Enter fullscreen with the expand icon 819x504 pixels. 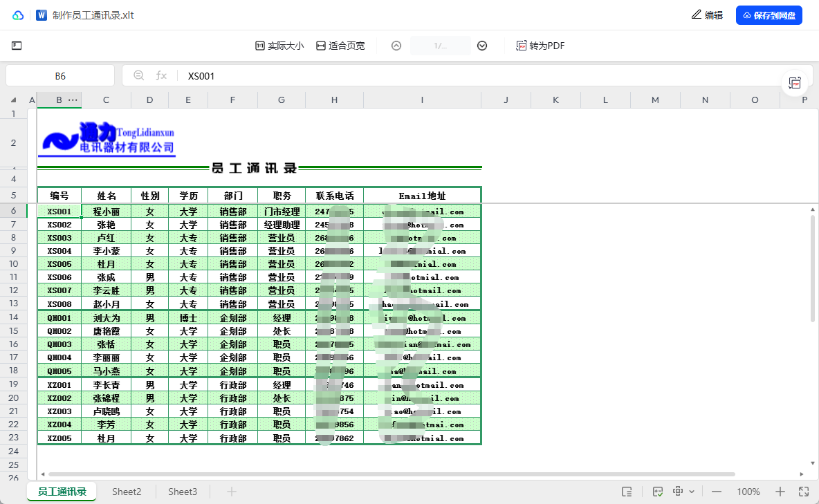click(804, 492)
